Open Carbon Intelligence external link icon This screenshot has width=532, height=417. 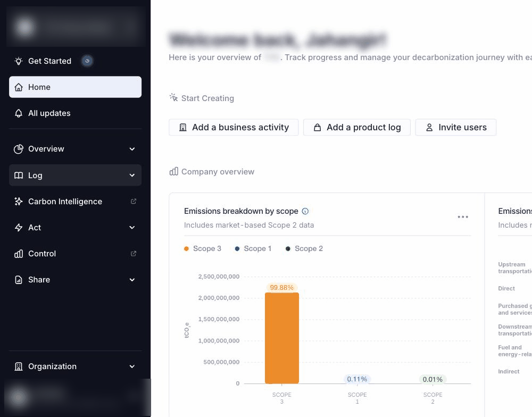[134, 202]
